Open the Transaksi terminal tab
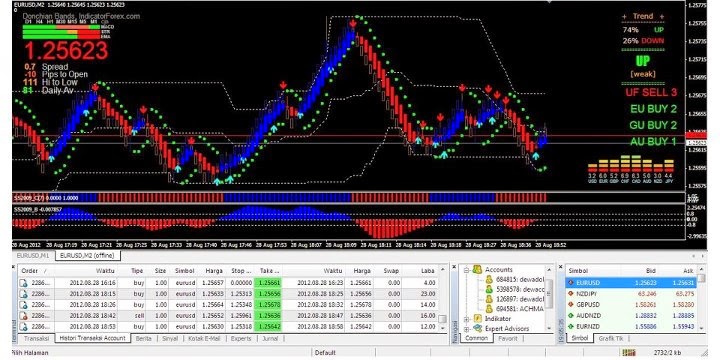720x360 pixels. (36, 338)
